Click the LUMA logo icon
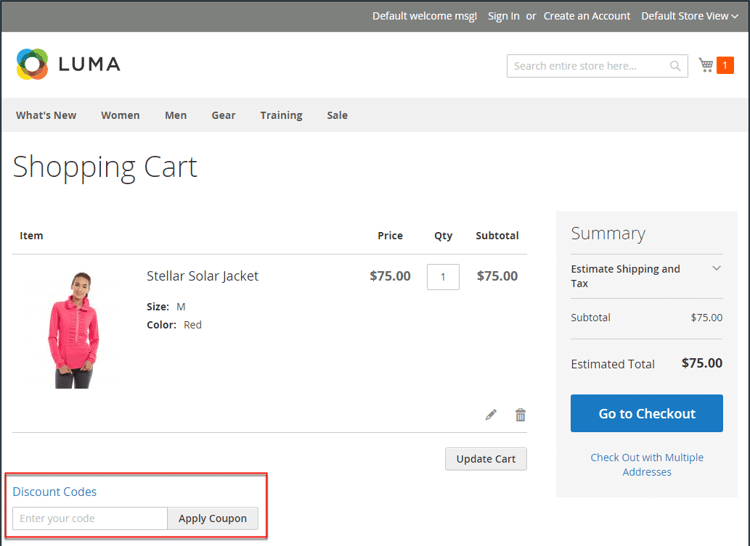750x546 pixels. (32, 64)
